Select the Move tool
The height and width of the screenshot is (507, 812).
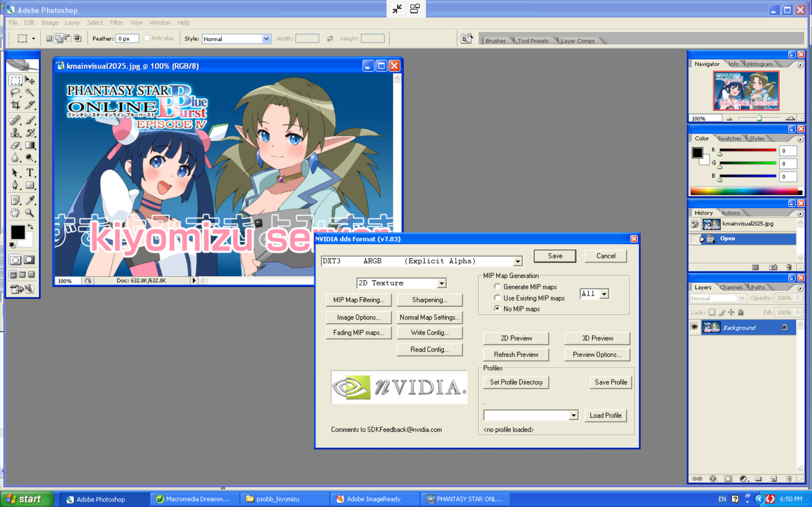(x=30, y=80)
